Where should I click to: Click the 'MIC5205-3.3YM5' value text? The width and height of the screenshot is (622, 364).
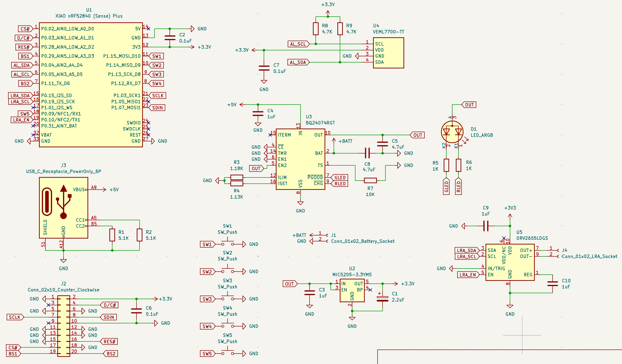(x=352, y=275)
